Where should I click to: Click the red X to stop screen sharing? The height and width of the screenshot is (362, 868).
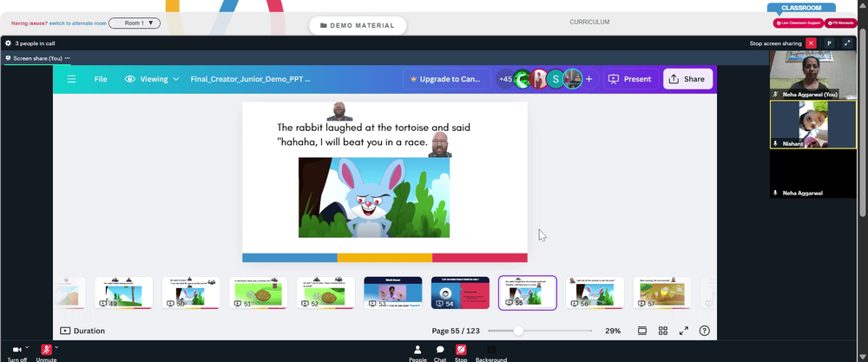pos(811,43)
